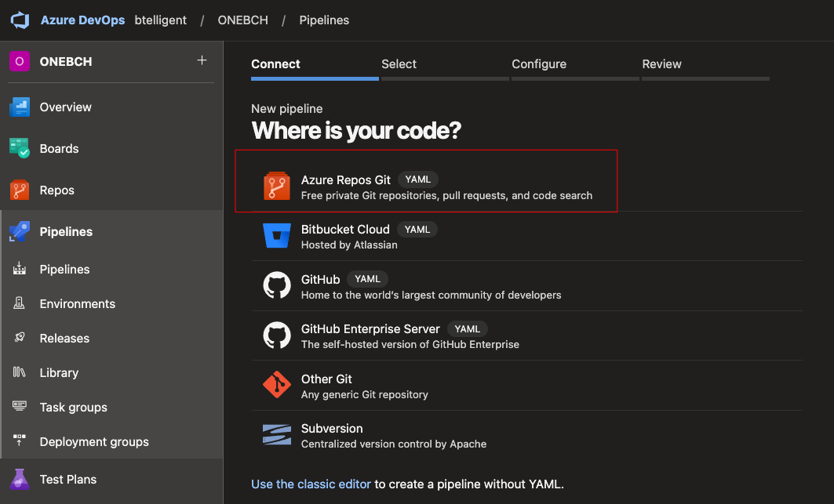Click the Azure DevOps logo icon

coord(20,20)
